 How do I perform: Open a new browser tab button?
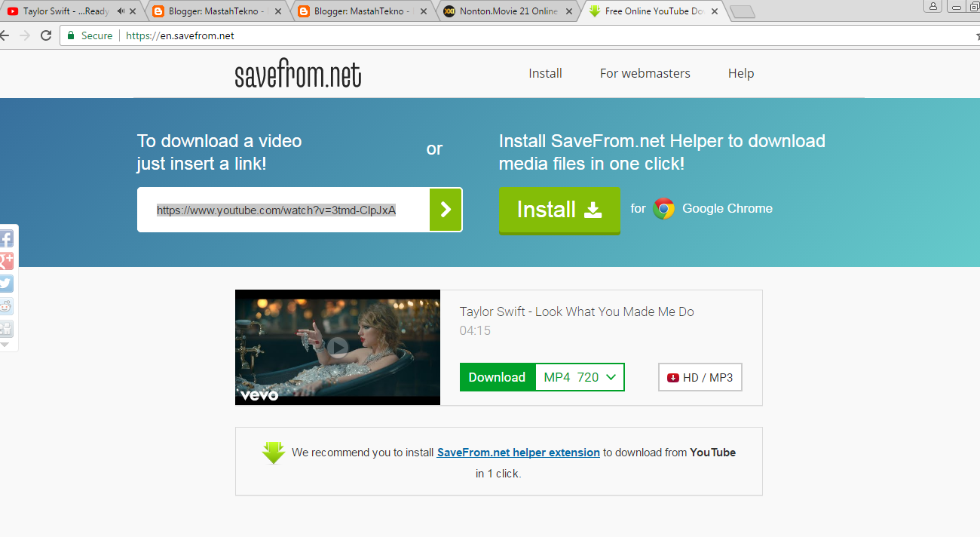click(743, 12)
